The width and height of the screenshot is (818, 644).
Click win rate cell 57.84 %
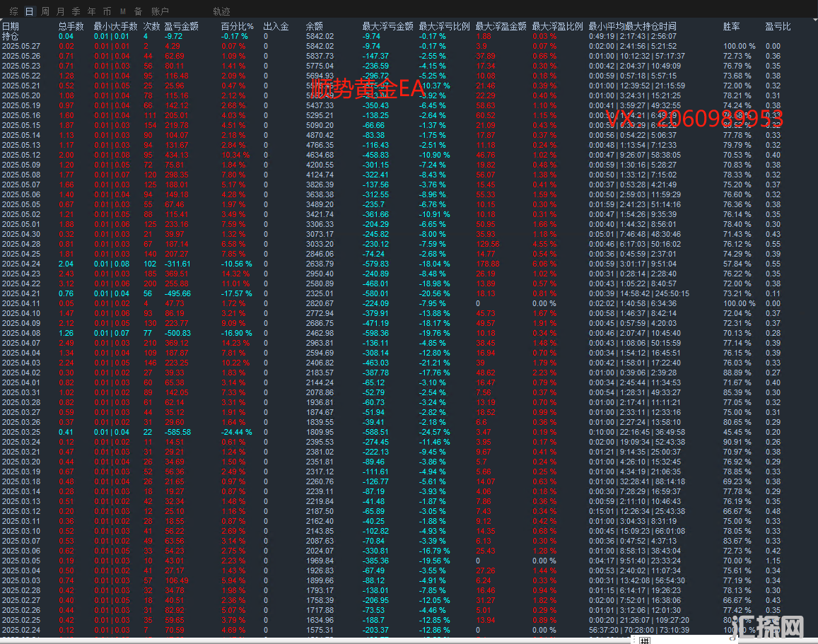(737, 264)
